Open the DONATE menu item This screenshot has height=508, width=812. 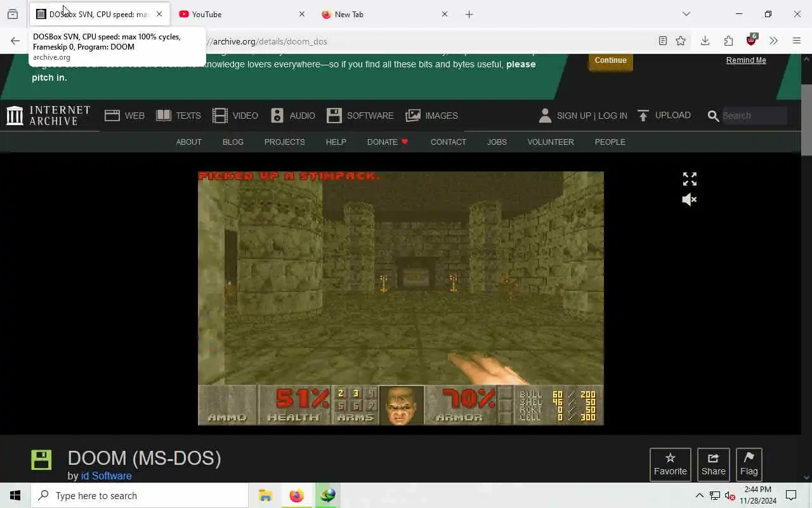[x=388, y=142]
